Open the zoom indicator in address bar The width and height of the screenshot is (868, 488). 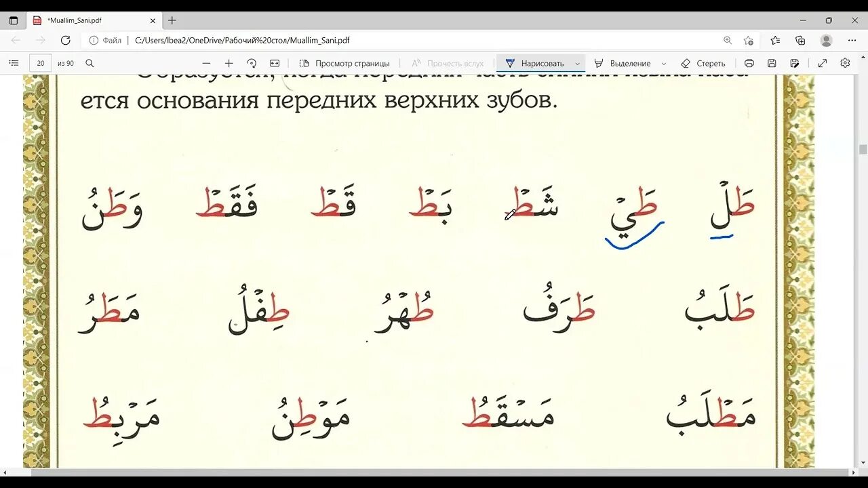[x=728, y=40]
